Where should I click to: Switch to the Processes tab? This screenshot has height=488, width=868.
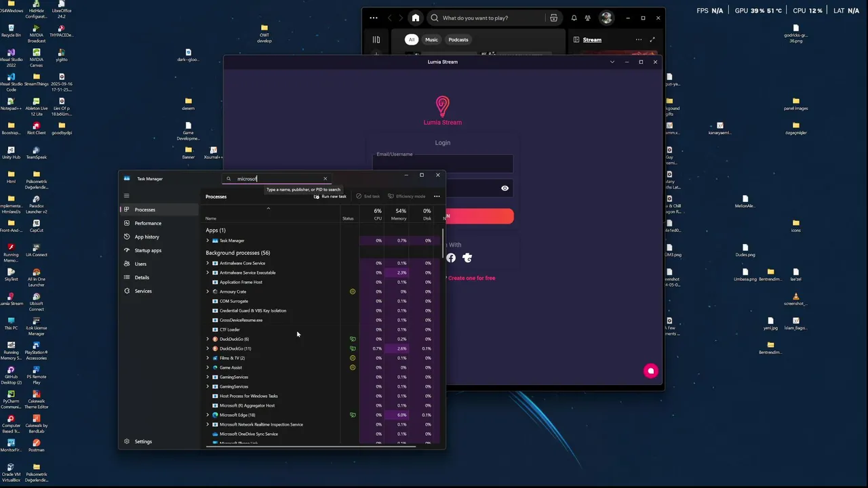click(159, 209)
